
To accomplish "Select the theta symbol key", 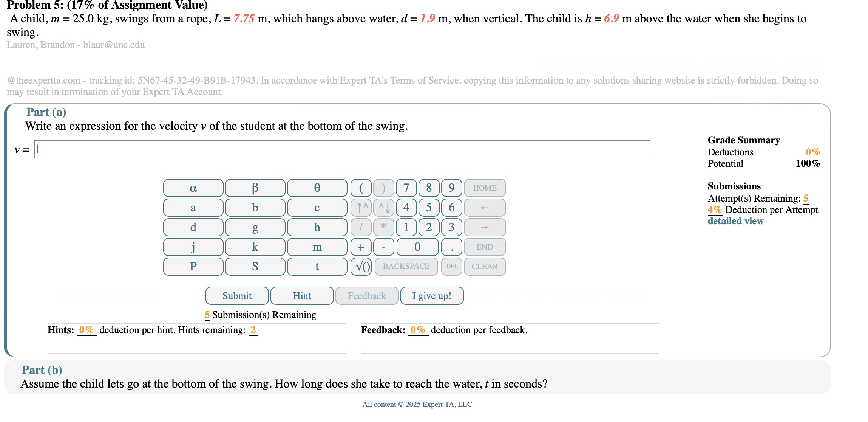I will tap(317, 188).
